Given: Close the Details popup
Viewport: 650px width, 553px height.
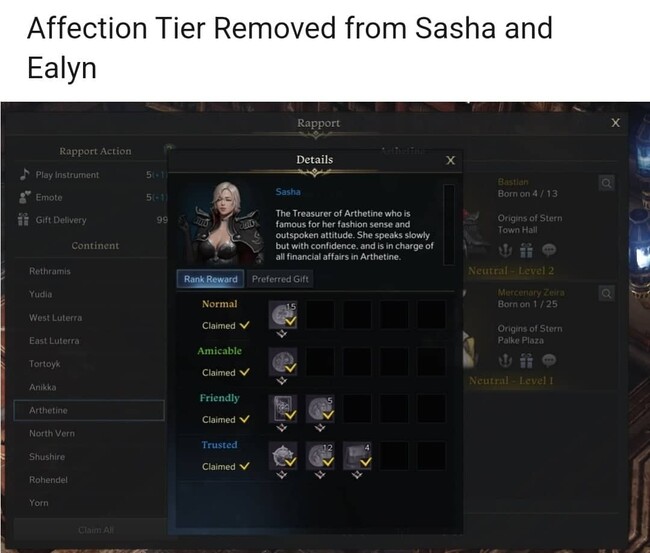Looking at the screenshot, I should point(451,160).
